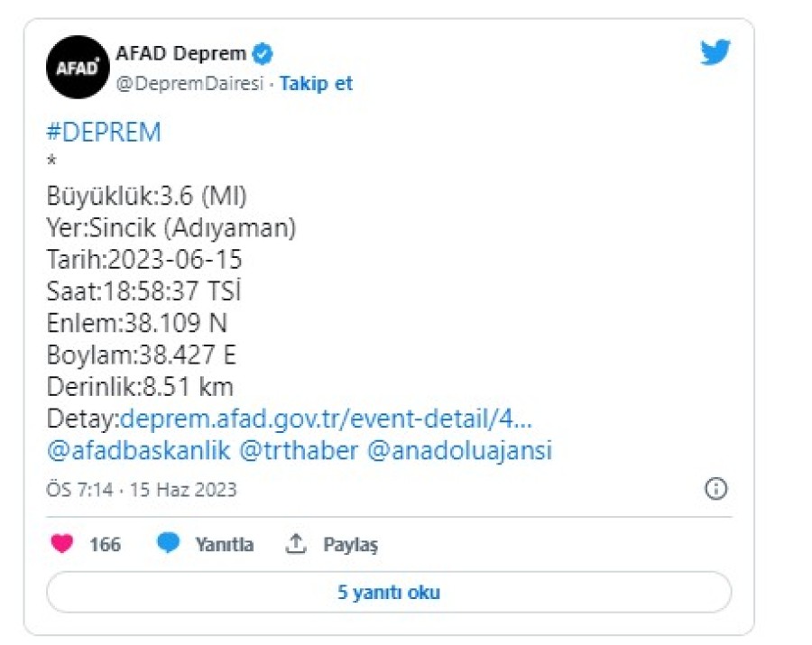This screenshot has height=645, width=812.
Task: Open the @afadbaskanlik mention
Action: [138, 450]
